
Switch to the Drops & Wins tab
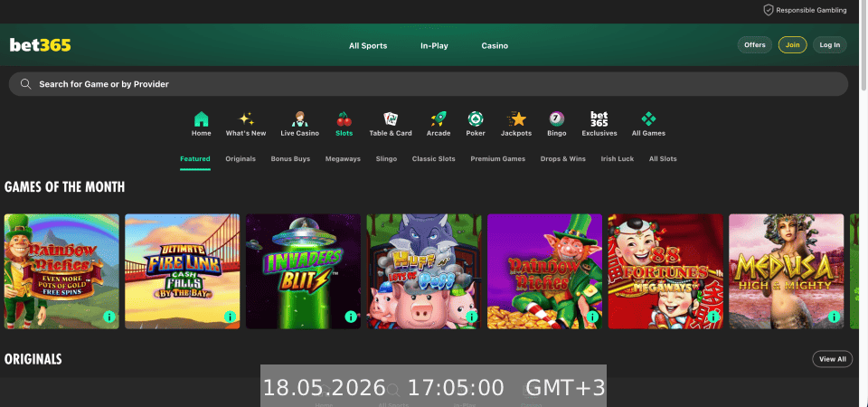pyautogui.click(x=563, y=159)
